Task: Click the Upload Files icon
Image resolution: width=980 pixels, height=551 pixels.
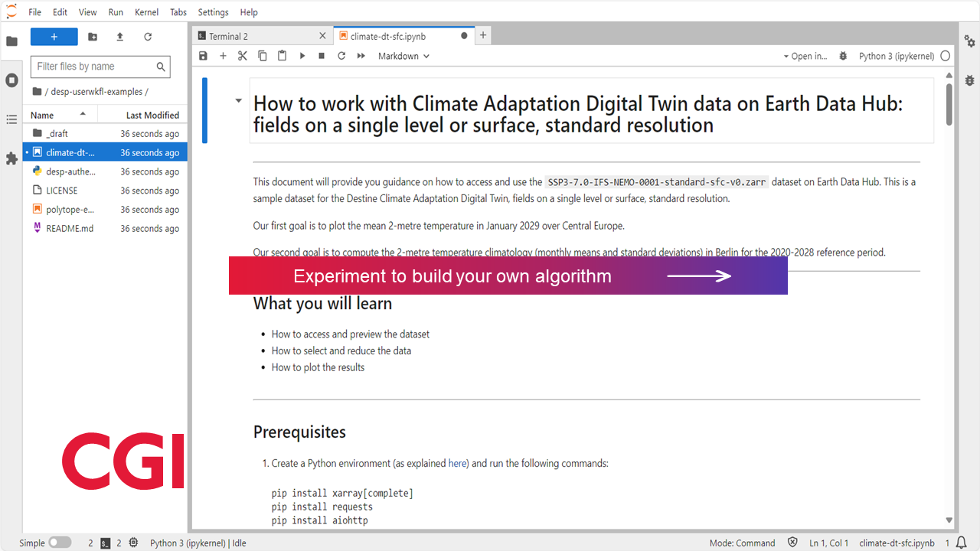Action: (120, 37)
